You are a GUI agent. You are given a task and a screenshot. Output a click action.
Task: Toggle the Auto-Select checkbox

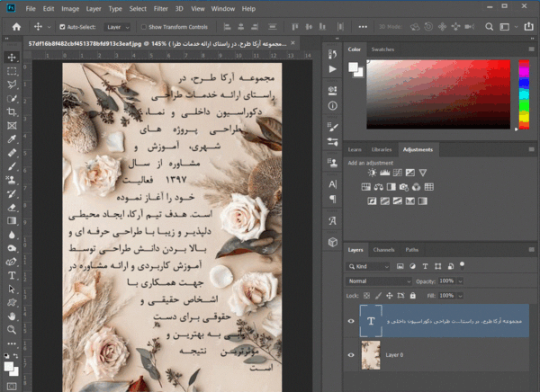click(62, 27)
